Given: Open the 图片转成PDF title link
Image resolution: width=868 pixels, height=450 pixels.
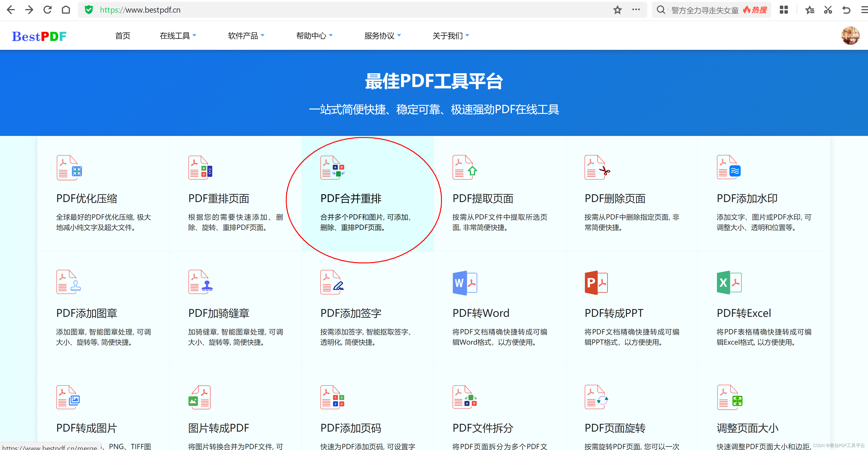Looking at the screenshot, I should pos(219,428).
